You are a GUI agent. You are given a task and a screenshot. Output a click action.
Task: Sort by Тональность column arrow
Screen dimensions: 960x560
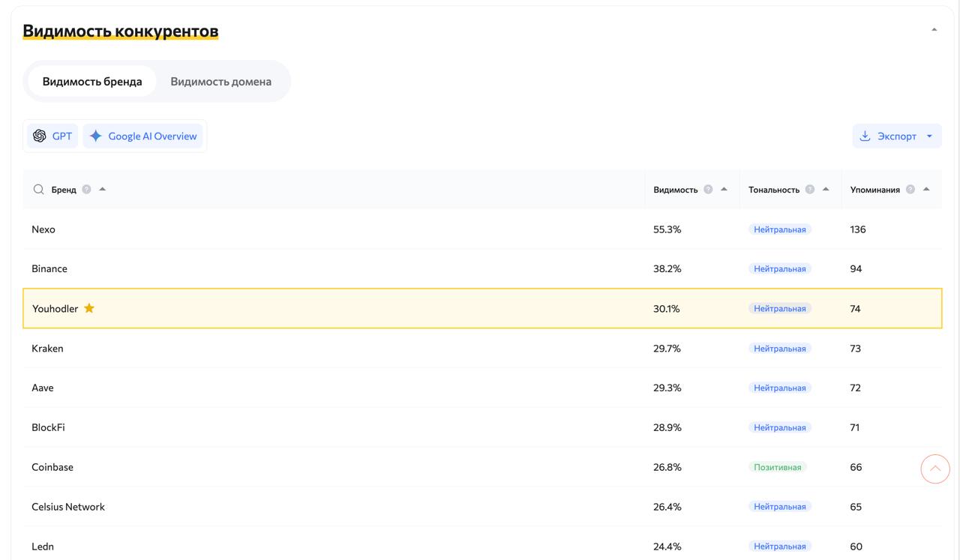pos(826,189)
